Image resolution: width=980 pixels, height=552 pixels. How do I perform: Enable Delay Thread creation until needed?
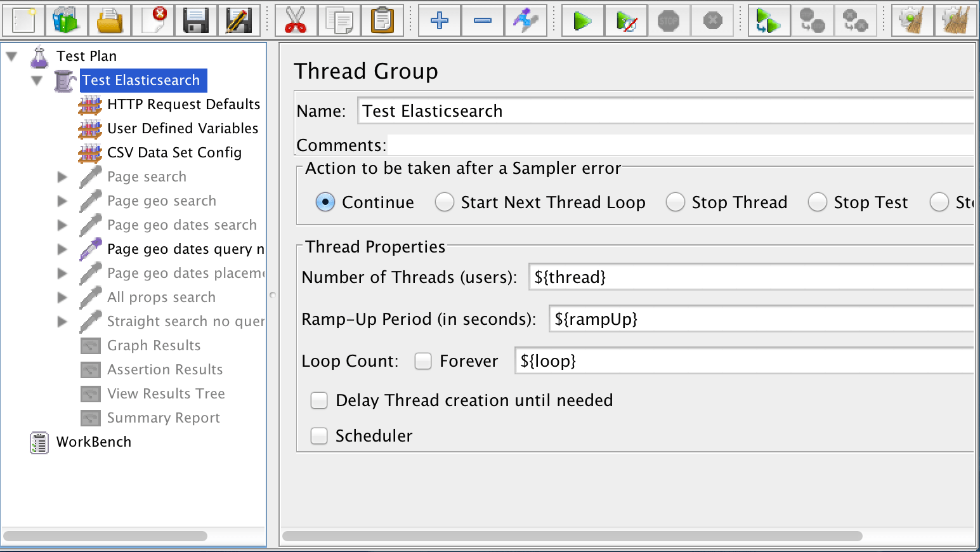(x=319, y=400)
